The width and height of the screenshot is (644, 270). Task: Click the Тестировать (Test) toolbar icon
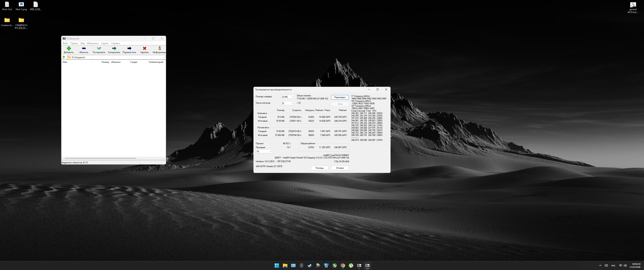click(99, 48)
